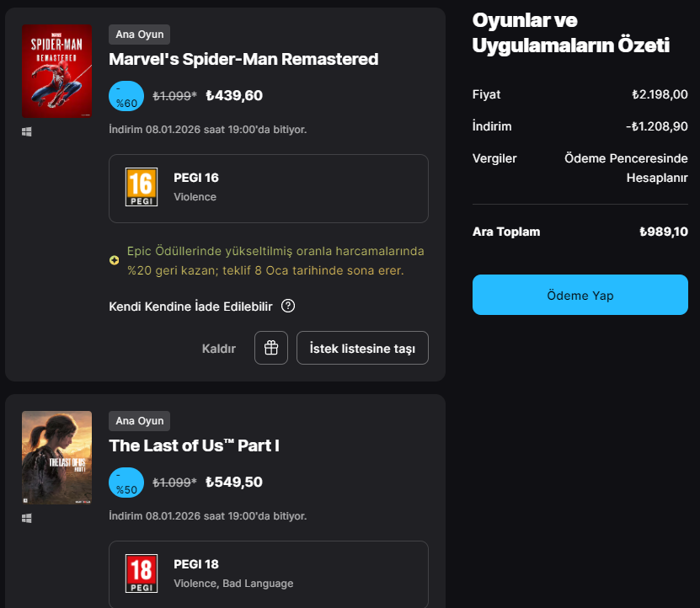Click 'Ödeme Penceresinde Hesaplanır' tax text
The height and width of the screenshot is (608, 700).
coord(626,168)
